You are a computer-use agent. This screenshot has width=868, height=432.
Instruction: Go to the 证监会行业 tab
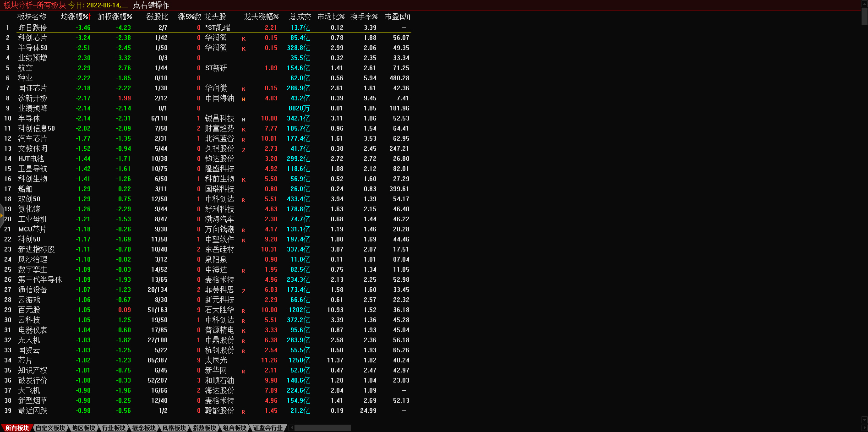click(x=268, y=428)
